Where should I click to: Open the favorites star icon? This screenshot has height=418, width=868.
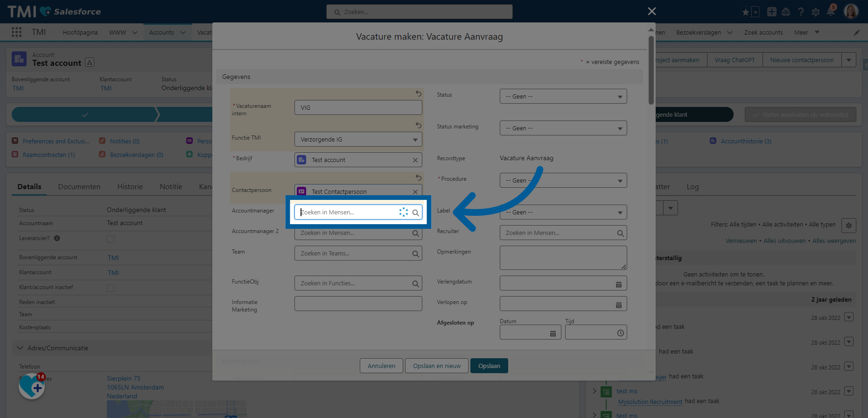point(745,12)
